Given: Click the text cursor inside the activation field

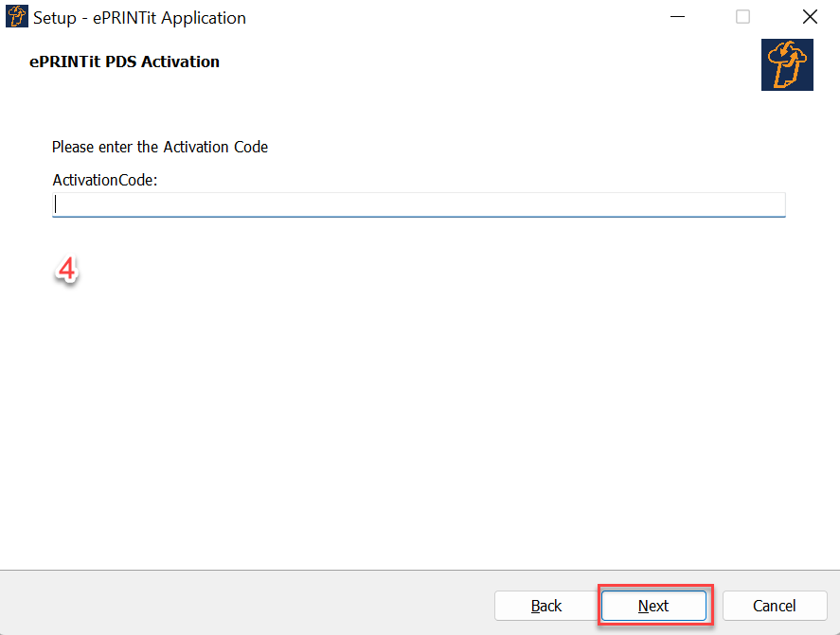Looking at the screenshot, I should 57,204.
